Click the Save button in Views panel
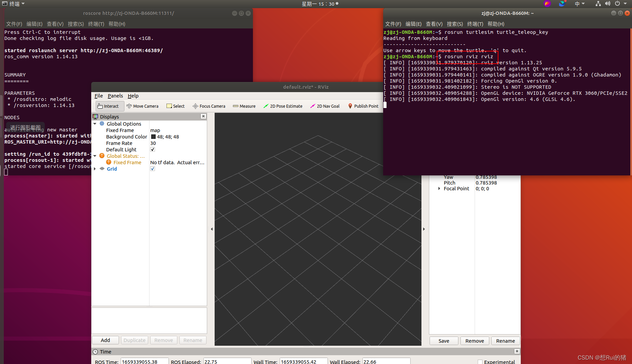The image size is (632, 364). (443, 341)
